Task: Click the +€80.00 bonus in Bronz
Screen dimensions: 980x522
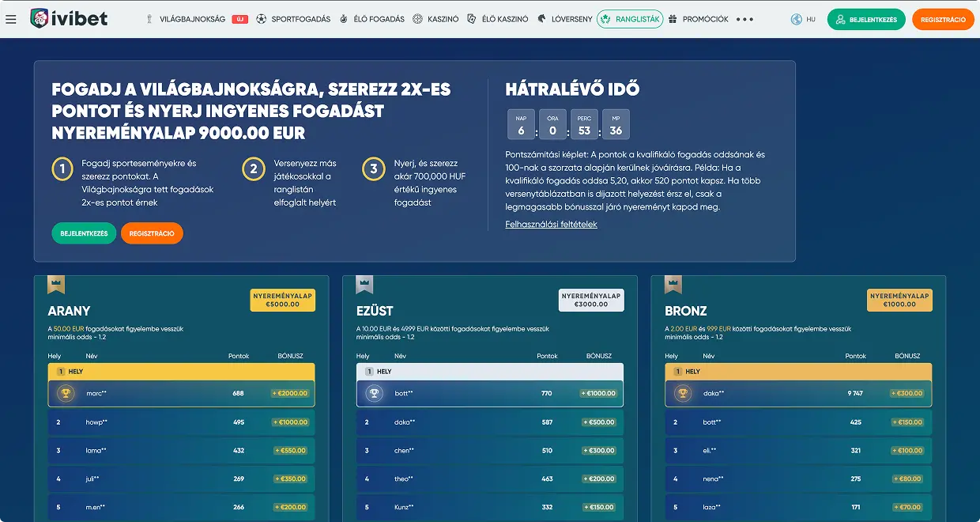Action: (x=909, y=479)
